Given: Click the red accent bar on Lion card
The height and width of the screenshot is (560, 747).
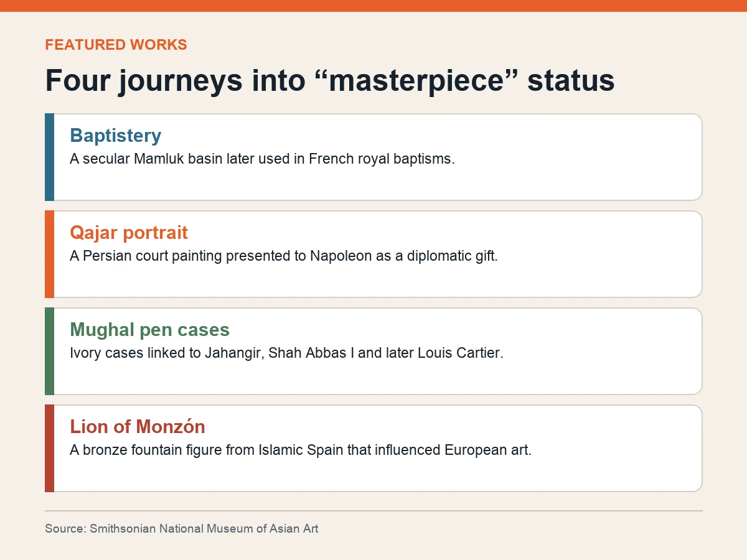Looking at the screenshot, I should coord(49,448).
